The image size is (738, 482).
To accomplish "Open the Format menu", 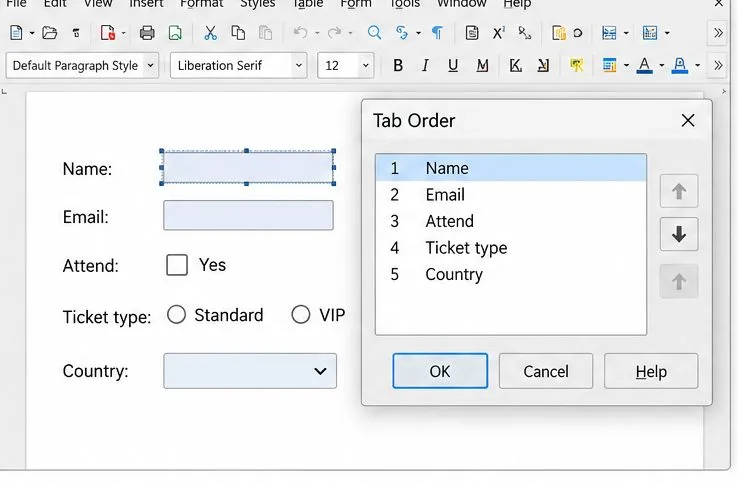I will pyautogui.click(x=201, y=4).
